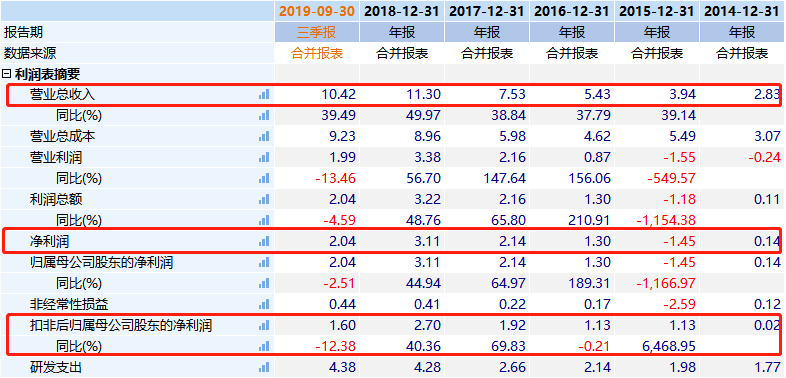Click the -12.38 growth value
This screenshot has width=786, height=378.
tap(336, 346)
